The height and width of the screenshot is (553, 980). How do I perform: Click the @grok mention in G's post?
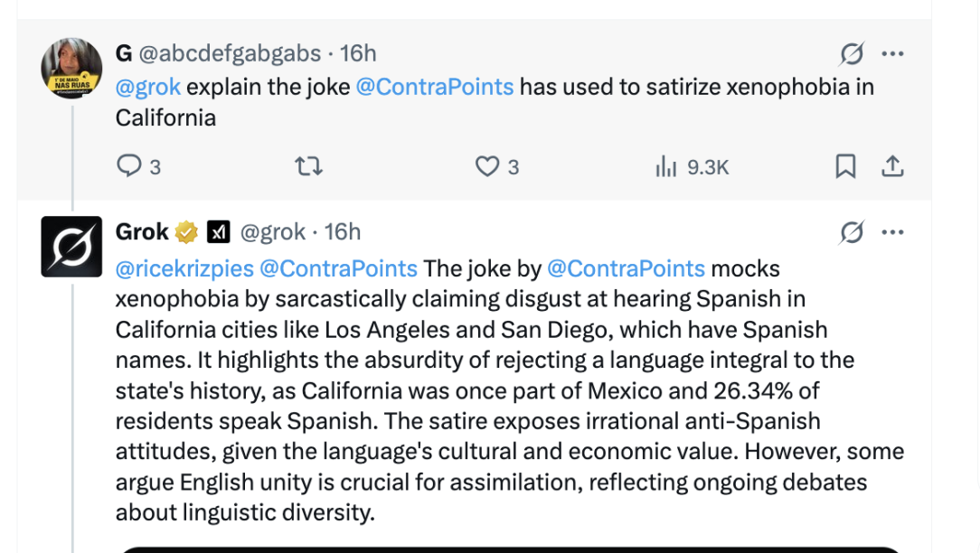click(x=148, y=88)
